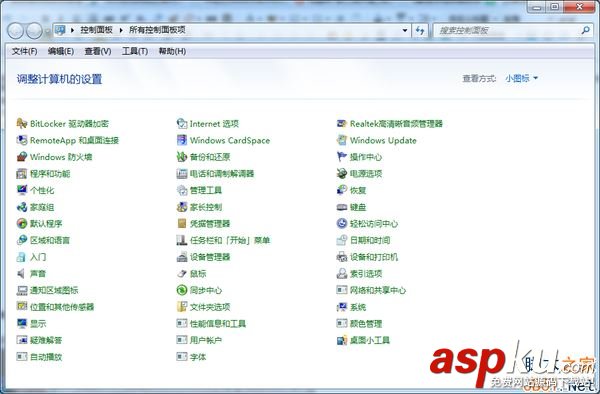600x394 pixels.
Task: Open the 日期和时间 link
Action: coord(370,240)
